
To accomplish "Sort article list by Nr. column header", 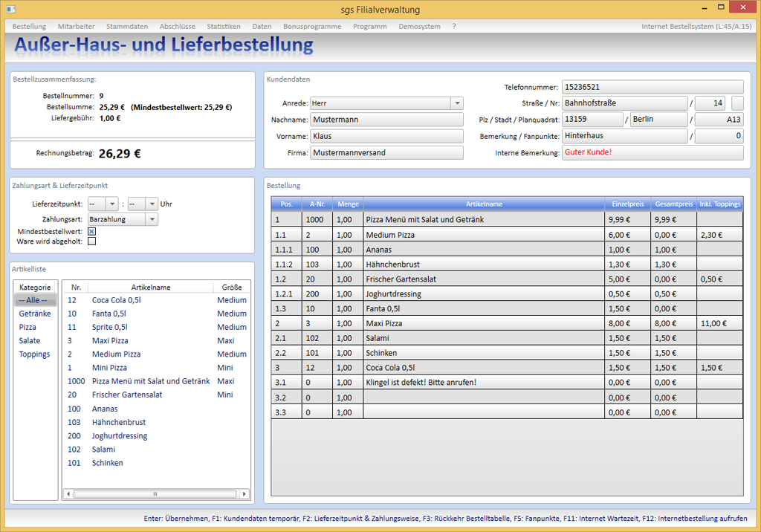I will pos(76,287).
